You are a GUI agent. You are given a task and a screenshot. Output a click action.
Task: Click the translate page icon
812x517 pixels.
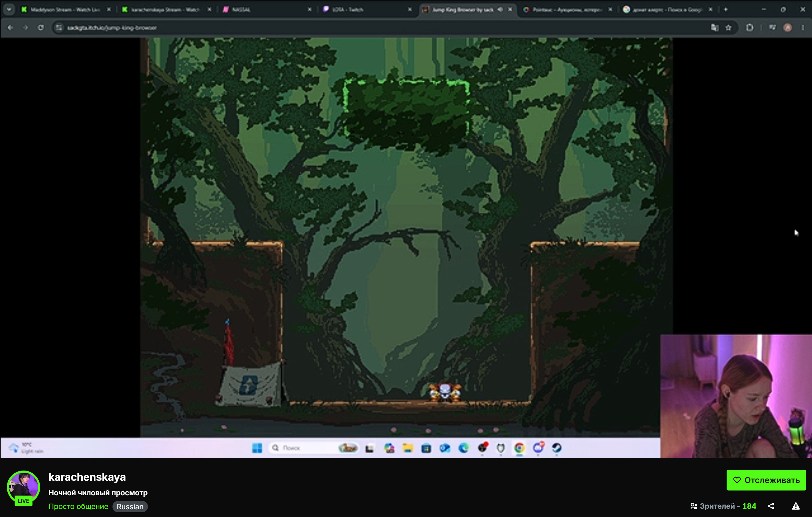[x=714, y=28]
